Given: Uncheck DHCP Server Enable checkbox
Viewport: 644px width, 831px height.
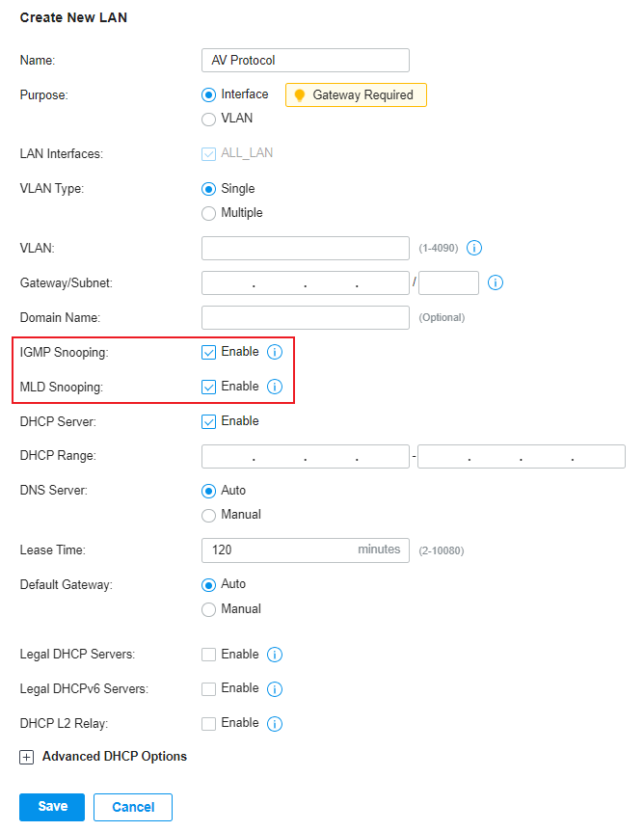Looking at the screenshot, I should 209,422.
